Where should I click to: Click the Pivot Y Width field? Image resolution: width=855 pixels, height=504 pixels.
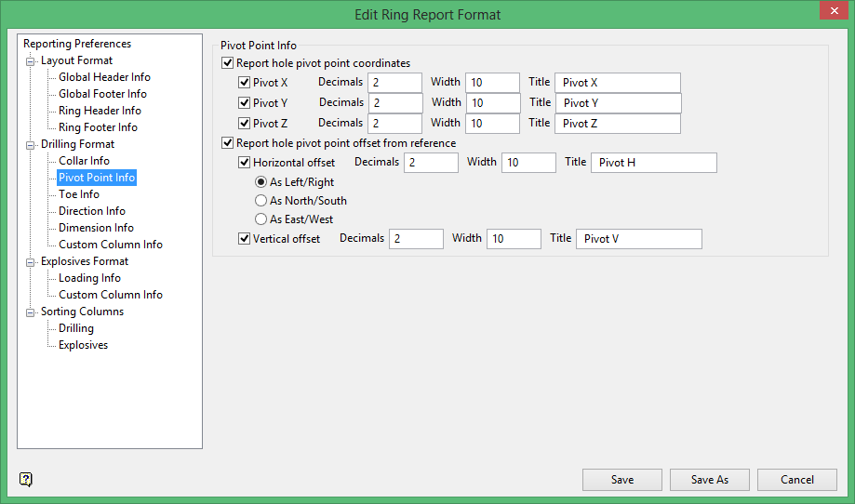(493, 103)
